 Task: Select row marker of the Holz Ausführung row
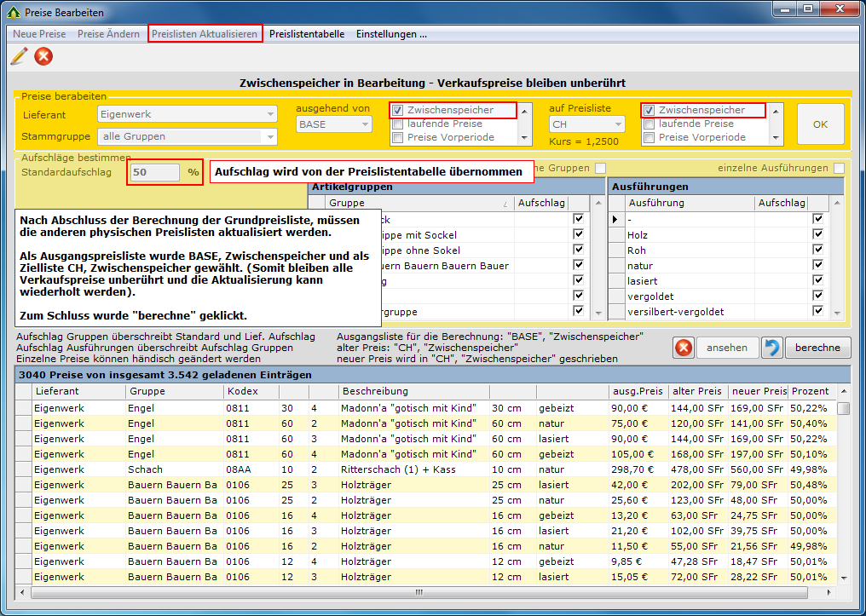(616, 235)
